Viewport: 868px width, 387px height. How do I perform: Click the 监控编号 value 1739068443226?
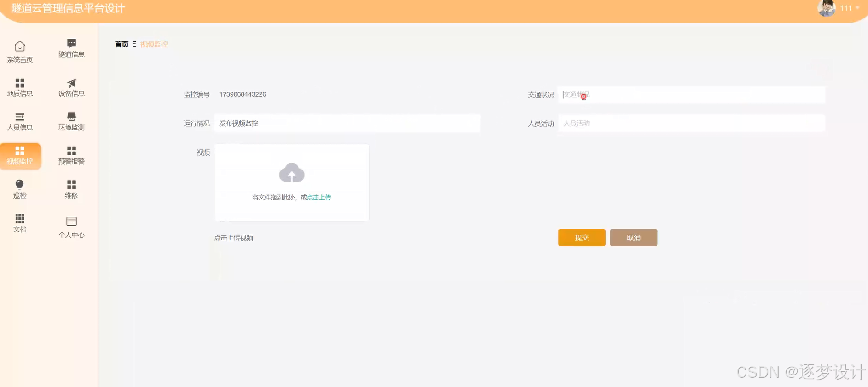click(243, 94)
